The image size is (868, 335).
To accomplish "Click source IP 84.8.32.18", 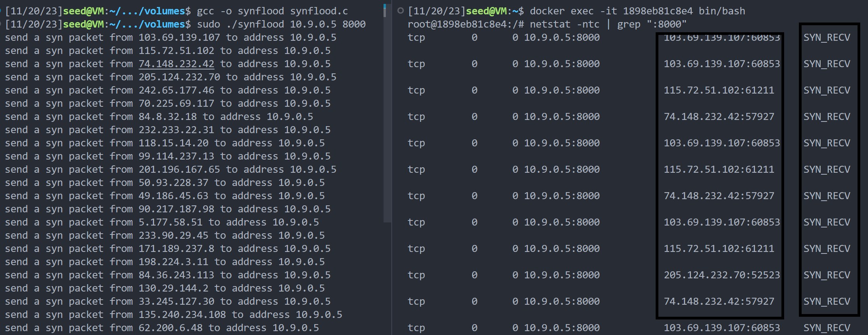I will pos(167,116).
